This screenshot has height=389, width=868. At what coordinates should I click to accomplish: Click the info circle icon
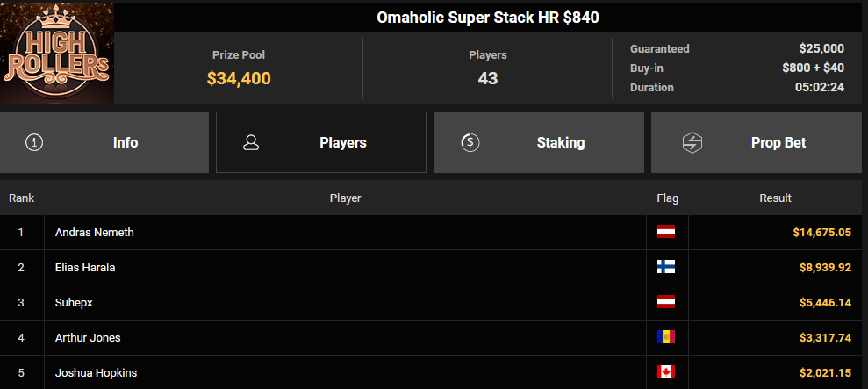(34, 142)
